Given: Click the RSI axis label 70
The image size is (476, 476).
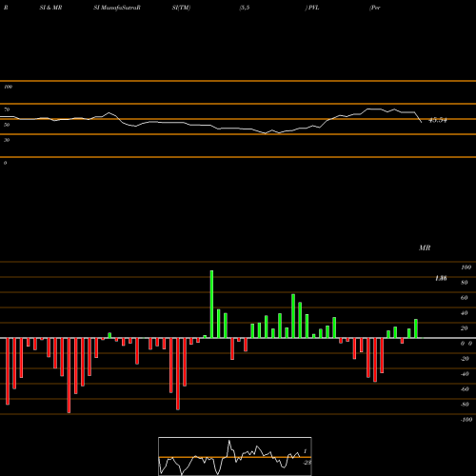Looking at the screenshot, I should (7, 109).
